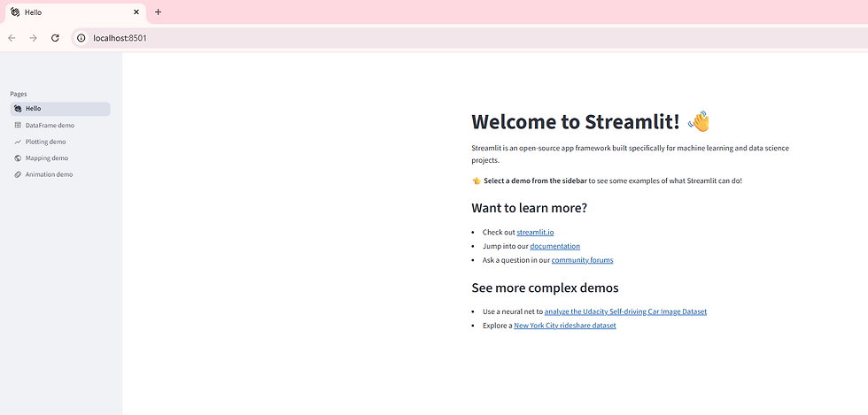868x415 pixels.
Task: Click the pointing hand emoji beside Select a demo
Action: pos(477,181)
